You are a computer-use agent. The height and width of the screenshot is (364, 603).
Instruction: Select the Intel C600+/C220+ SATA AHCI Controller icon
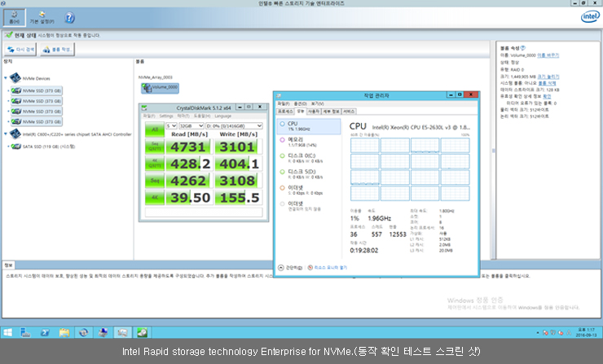click(x=15, y=134)
